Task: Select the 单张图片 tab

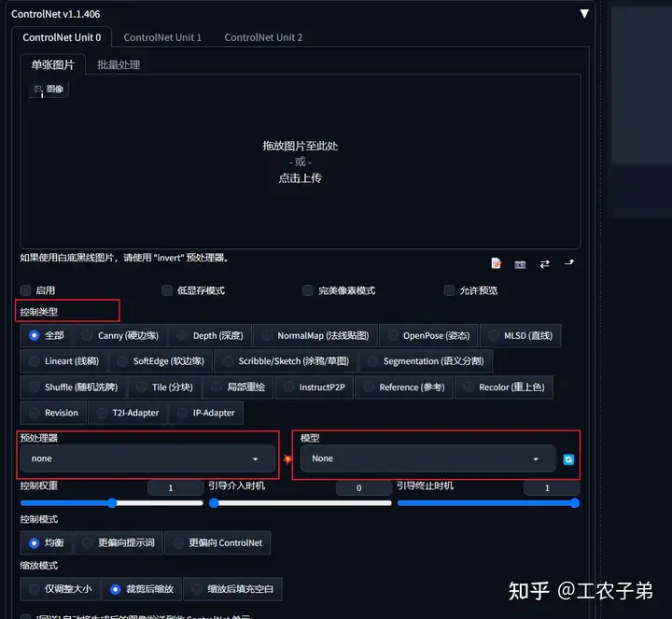Action: point(52,64)
